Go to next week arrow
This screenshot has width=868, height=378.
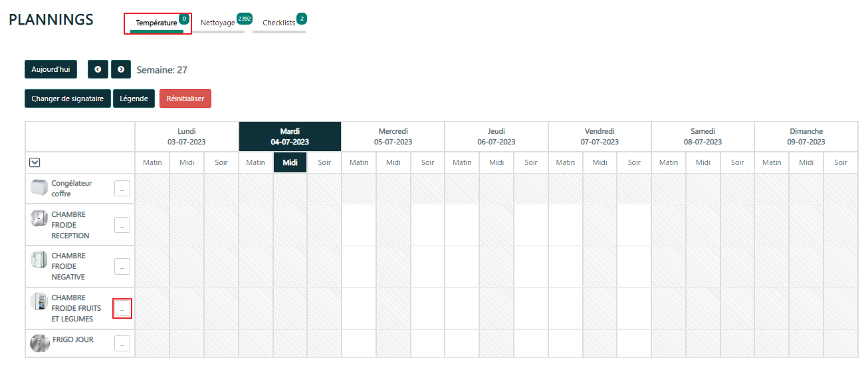(x=120, y=69)
